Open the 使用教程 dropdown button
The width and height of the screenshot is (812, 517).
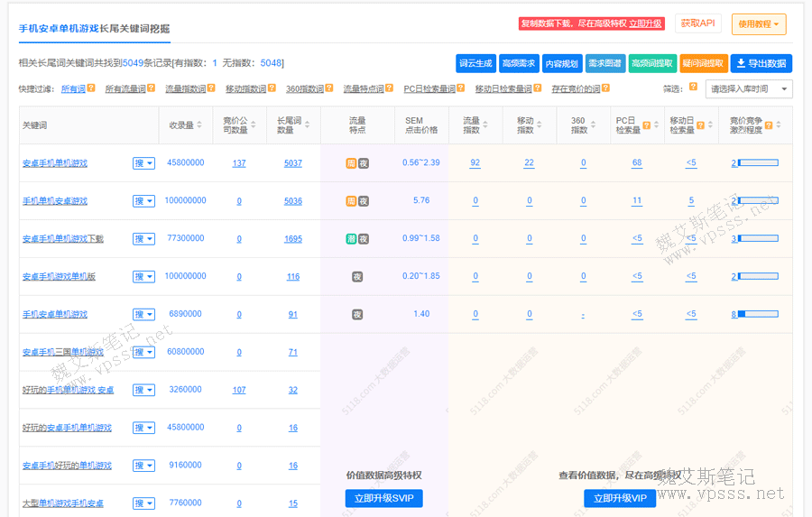[x=759, y=24]
